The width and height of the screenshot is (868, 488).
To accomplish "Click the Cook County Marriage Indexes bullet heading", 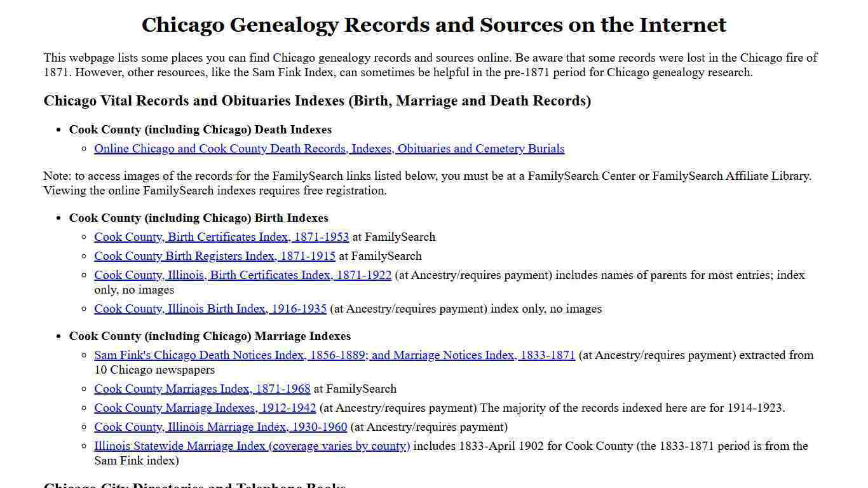I will [210, 336].
